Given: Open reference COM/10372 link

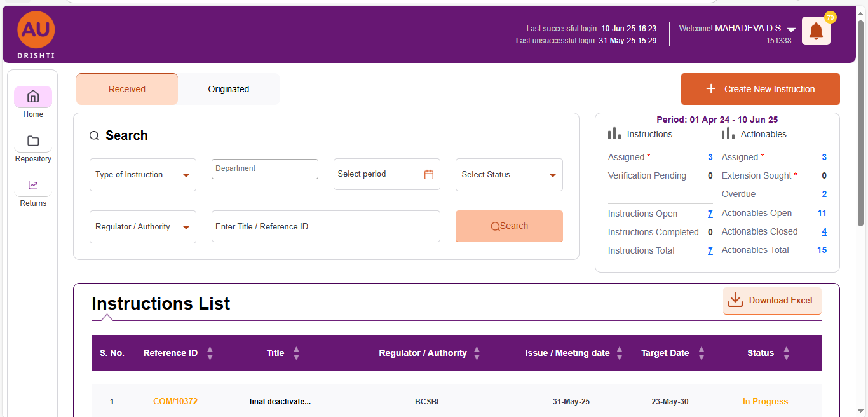Looking at the screenshot, I should coord(175,402).
